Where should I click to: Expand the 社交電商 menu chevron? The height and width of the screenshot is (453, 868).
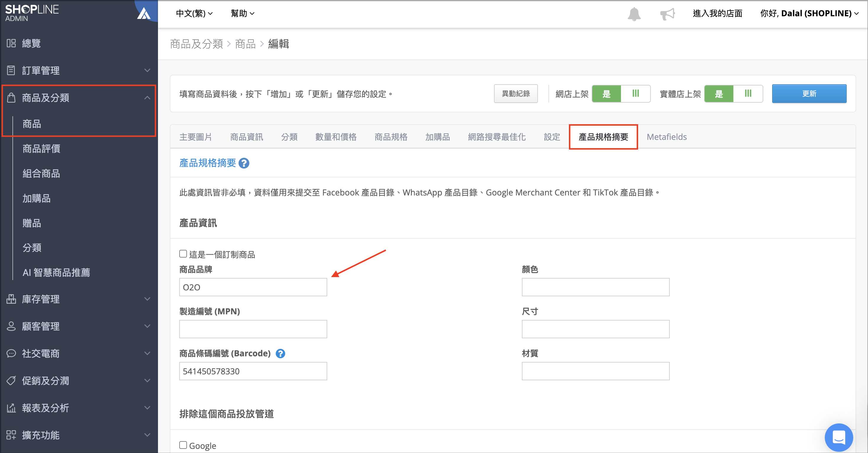147,353
